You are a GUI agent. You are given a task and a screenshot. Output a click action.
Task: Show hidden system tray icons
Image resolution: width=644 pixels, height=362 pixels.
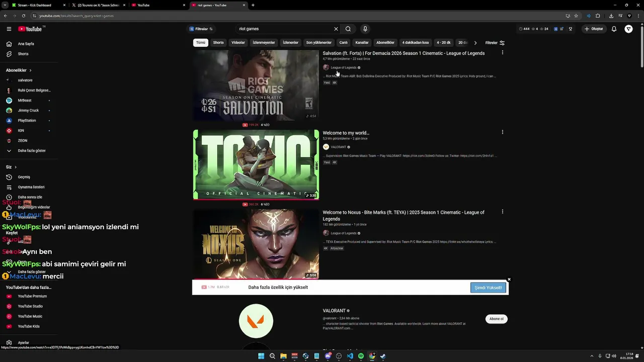(x=592, y=356)
